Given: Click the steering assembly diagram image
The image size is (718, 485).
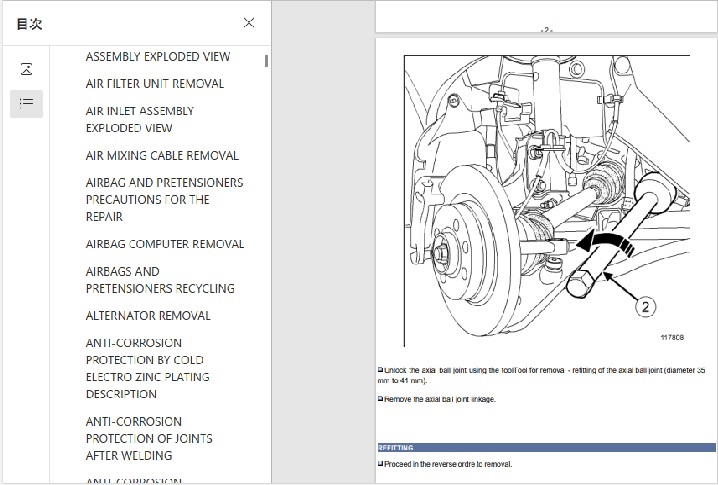Looking at the screenshot, I should click(x=547, y=201).
